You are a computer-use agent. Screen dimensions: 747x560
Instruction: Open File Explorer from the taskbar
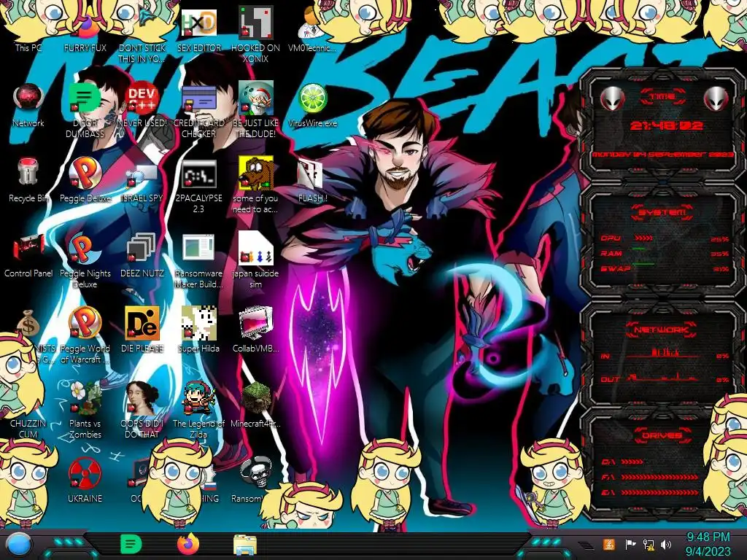[245, 545]
